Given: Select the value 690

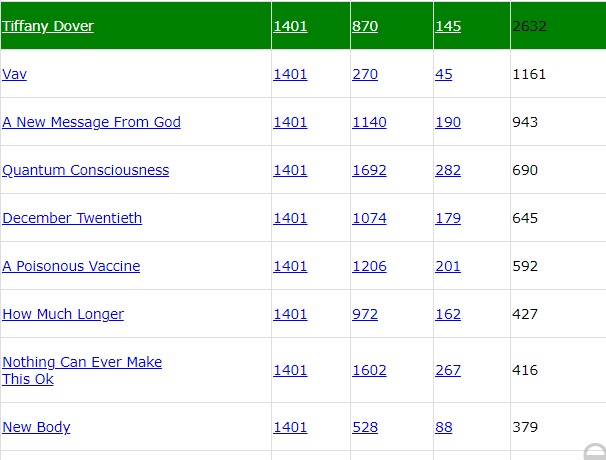Looking at the screenshot, I should 525,170.
